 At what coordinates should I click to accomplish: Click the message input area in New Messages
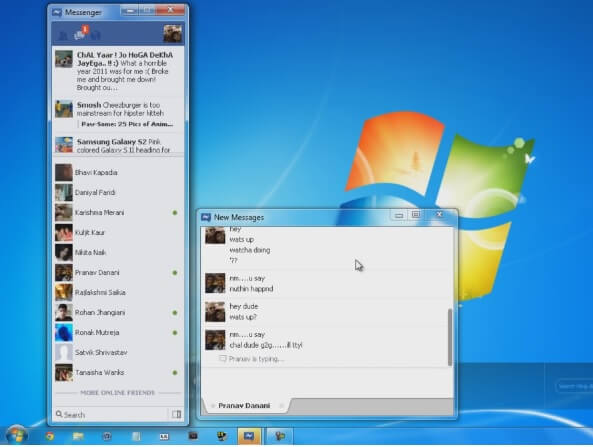(x=327, y=382)
